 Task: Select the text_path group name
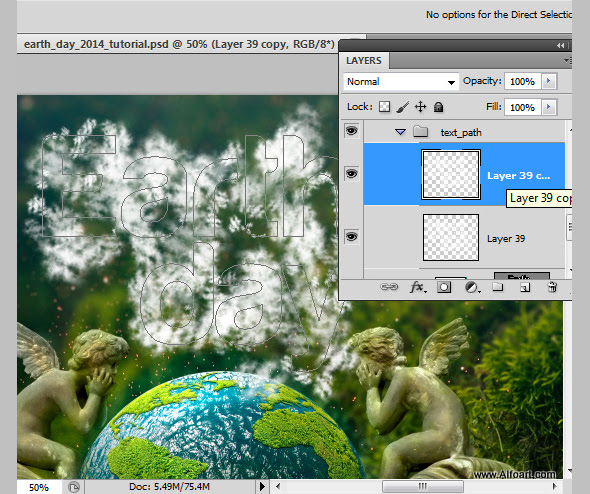click(461, 132)
